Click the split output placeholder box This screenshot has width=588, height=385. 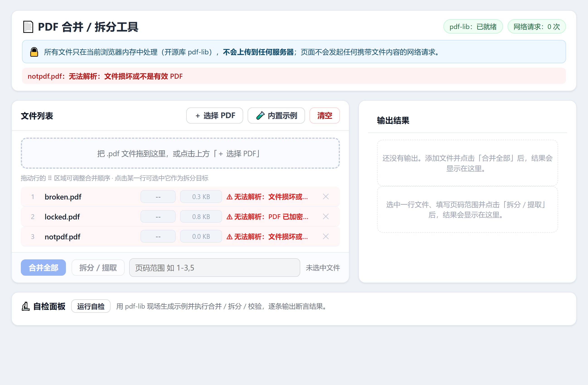(467, 210)
